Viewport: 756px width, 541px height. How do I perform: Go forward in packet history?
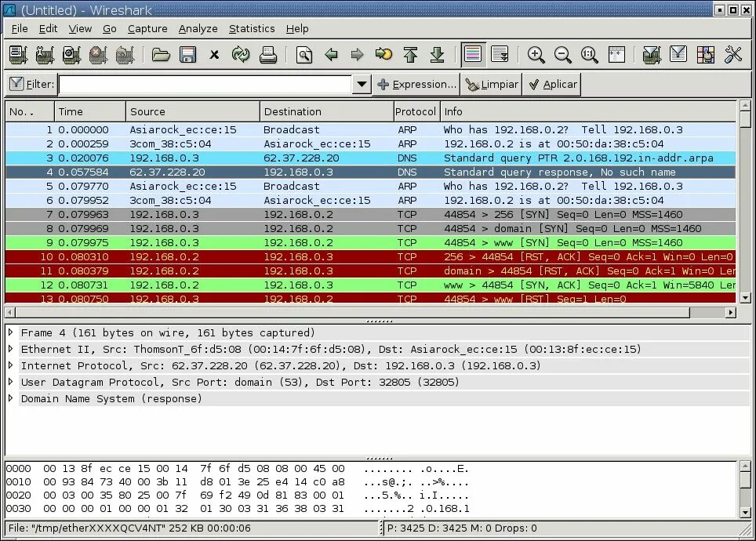(x=357, y=54)
